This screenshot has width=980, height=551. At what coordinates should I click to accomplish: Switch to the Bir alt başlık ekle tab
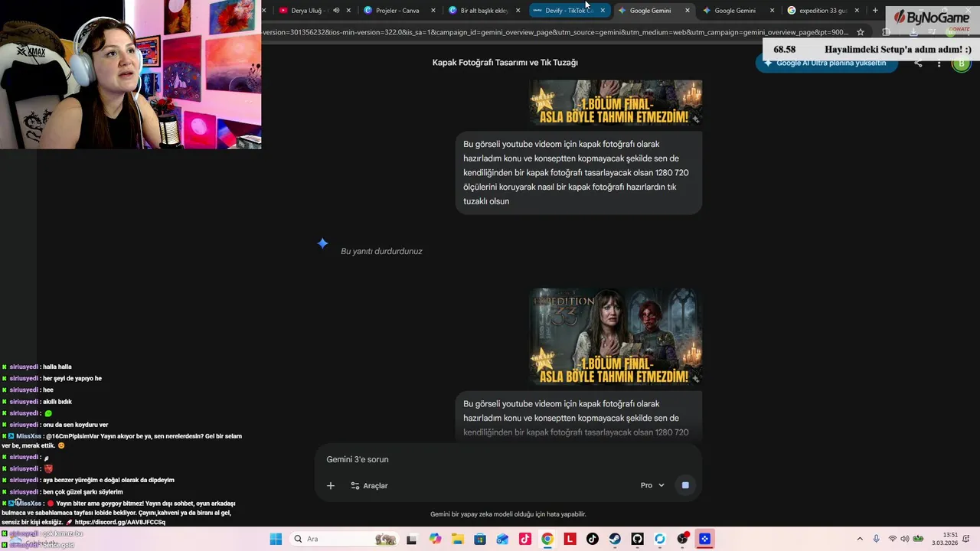[483, 11]
